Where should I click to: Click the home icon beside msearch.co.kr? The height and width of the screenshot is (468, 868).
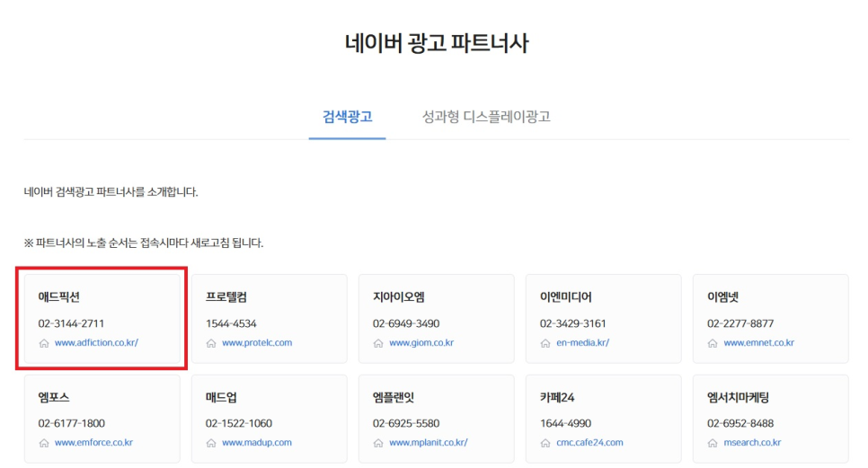click(x=713, y=443)
